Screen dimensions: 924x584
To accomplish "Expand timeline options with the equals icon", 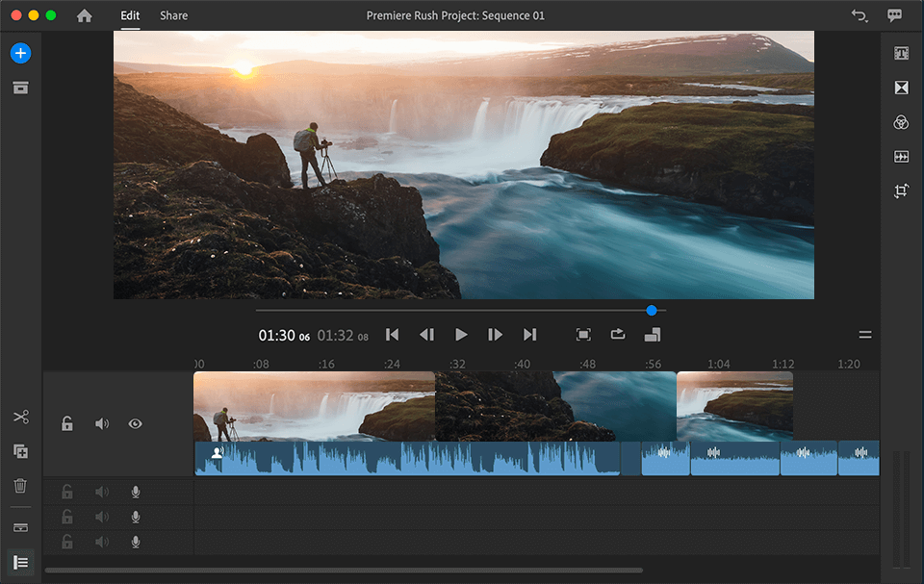I will 865,335.
